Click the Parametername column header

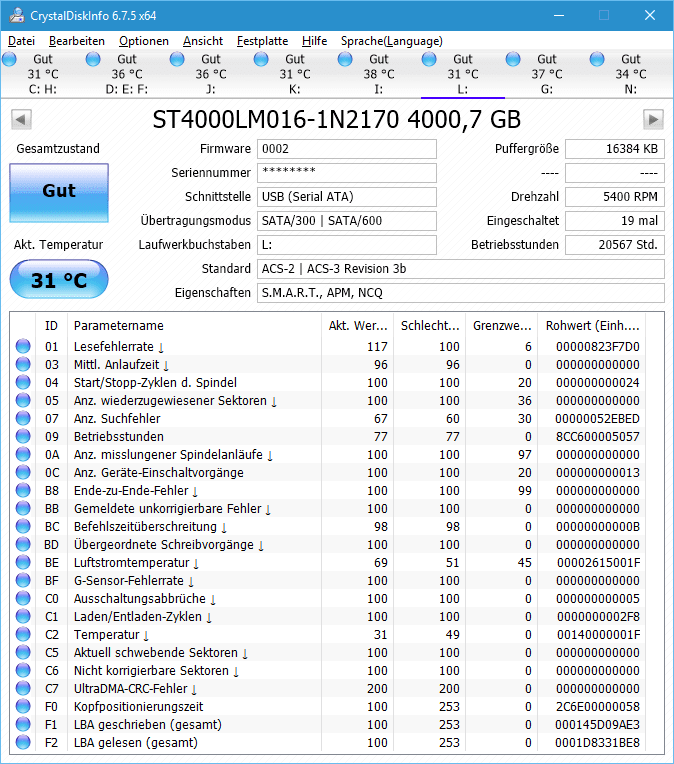point(194,325)
